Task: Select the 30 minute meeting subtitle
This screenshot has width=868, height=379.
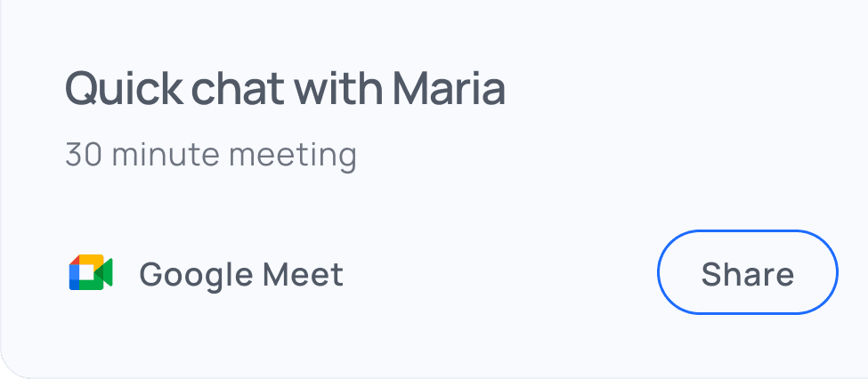Action: coord(211,155)
